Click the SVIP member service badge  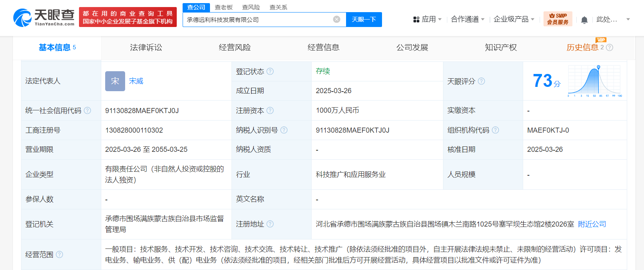coord(558,19)
